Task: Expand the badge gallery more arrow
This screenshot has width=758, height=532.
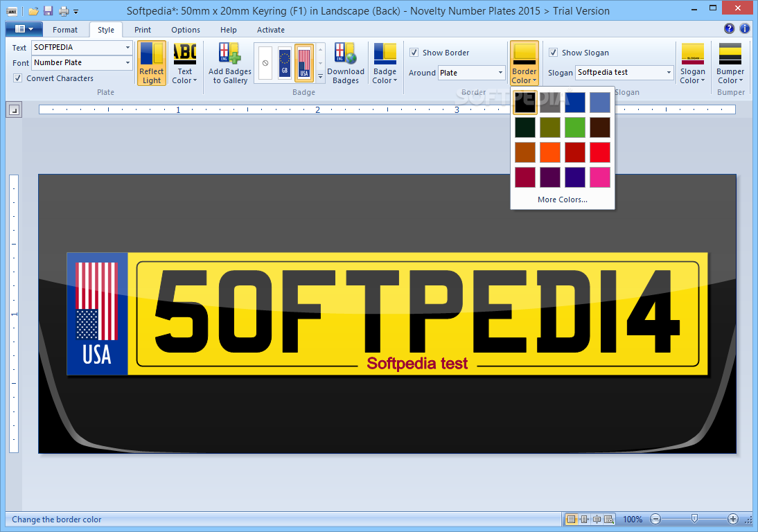Action: point(320,76)
